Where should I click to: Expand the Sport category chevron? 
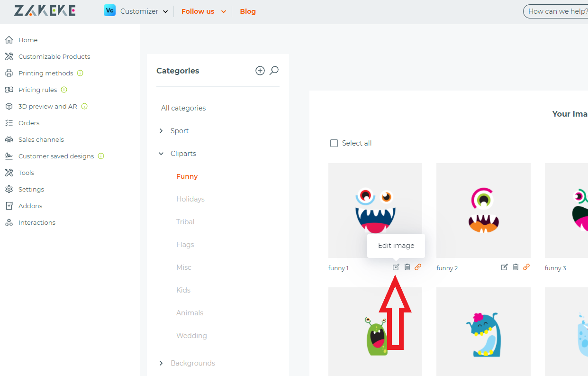click(161, 131)
